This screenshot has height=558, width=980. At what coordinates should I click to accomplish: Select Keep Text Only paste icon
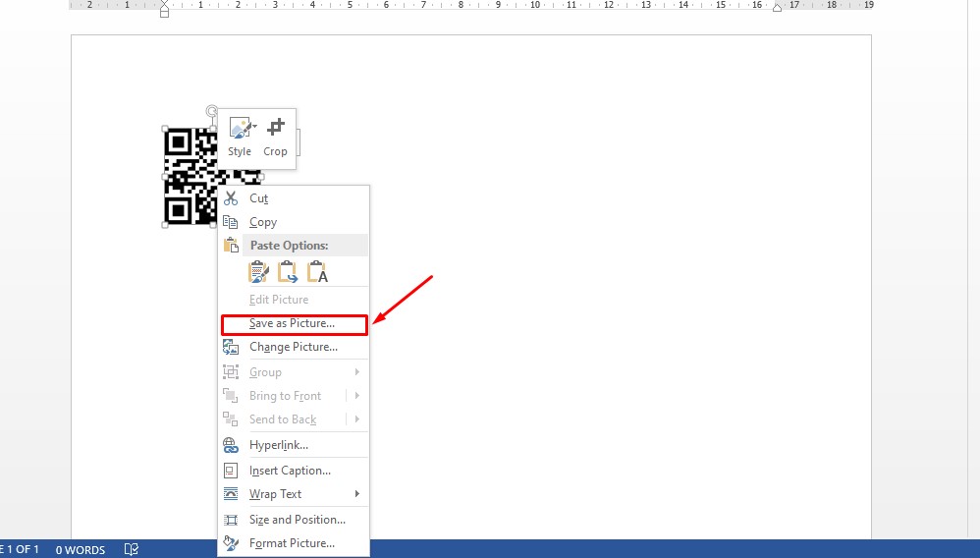click(x=317, y=272)
